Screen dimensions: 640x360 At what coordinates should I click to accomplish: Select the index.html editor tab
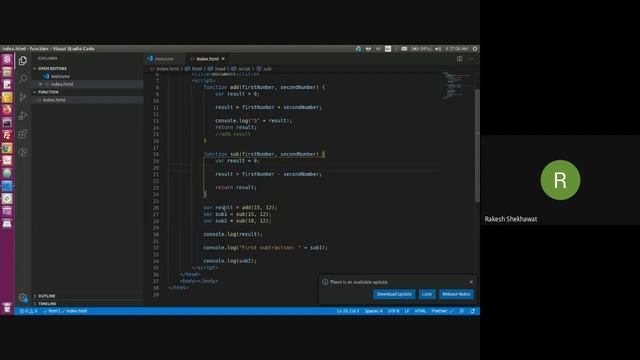point(207,59)
